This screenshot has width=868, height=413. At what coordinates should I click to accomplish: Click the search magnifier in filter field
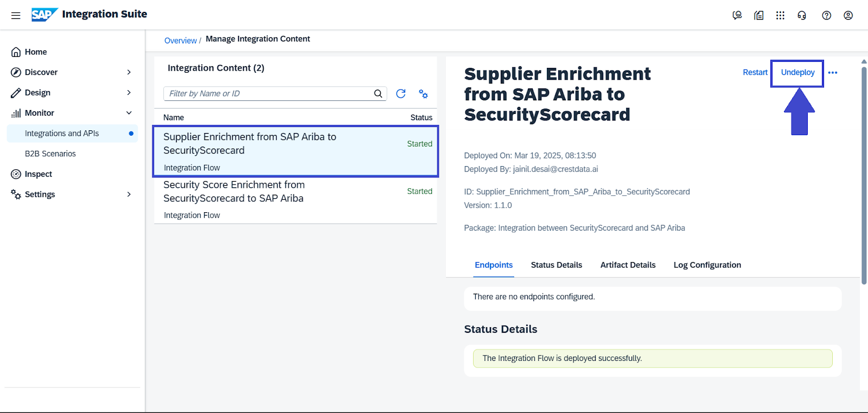coord(378,93)
